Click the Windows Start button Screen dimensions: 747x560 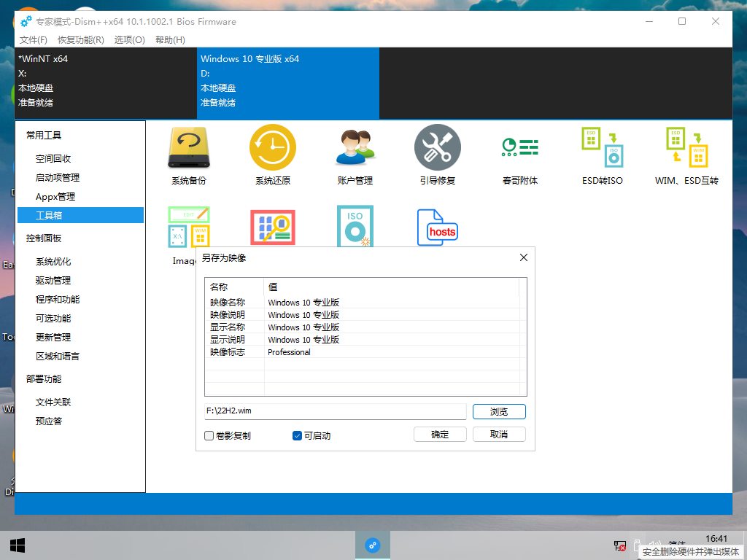tap(18, 545)
